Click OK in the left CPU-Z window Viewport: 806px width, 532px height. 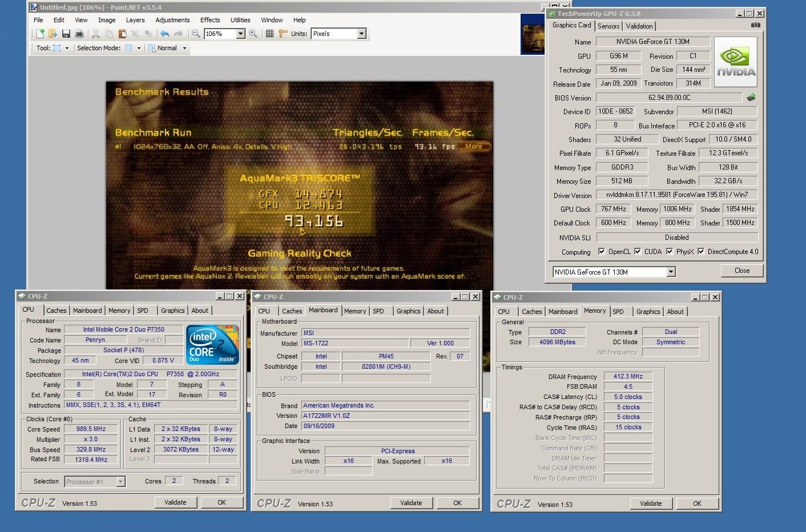click(x=222, y=502)
